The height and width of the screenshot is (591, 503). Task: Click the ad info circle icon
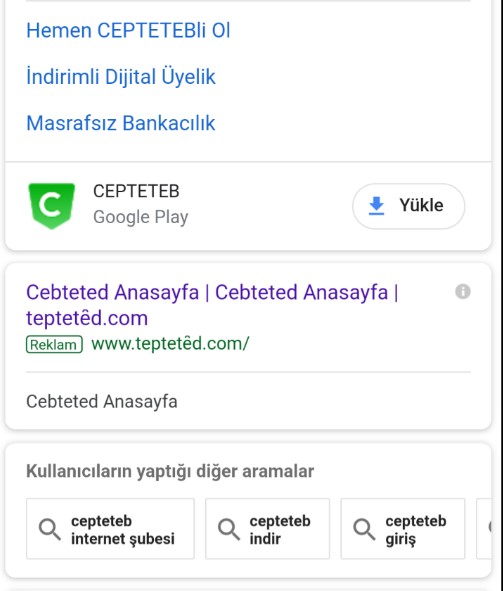click(463, 291)
